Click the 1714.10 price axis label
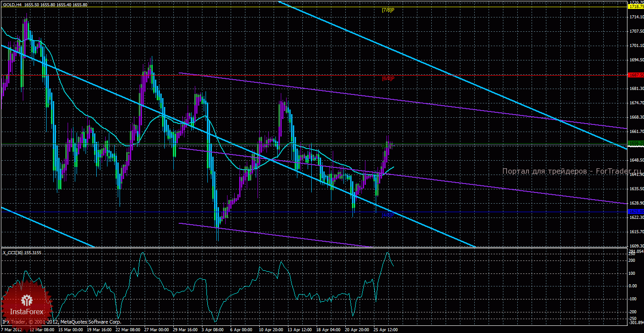Image resolution: width=644 pixels, height=333 pixels. point(636,17)
